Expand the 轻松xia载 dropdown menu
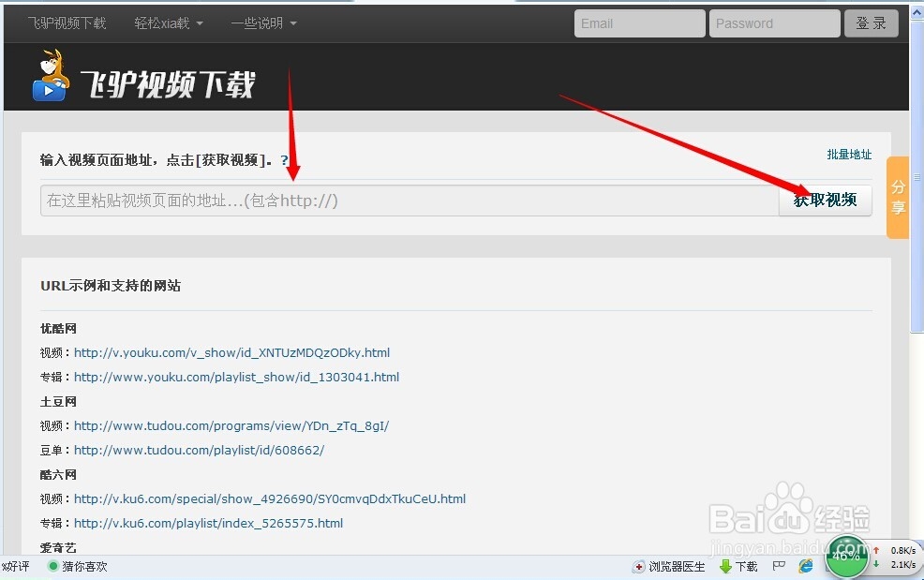The width and height of the screenshot is (924, 580). click(169, 23)
